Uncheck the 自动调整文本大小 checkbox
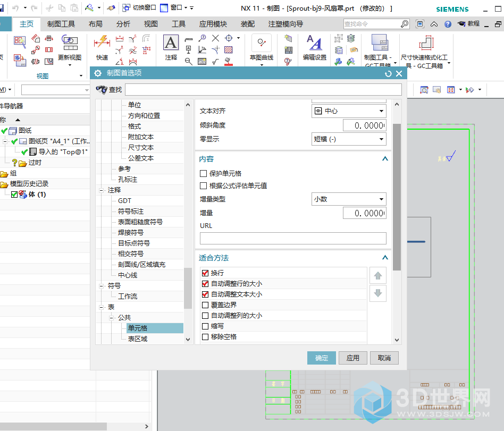504x431 pixels. (x=205, y=294)
